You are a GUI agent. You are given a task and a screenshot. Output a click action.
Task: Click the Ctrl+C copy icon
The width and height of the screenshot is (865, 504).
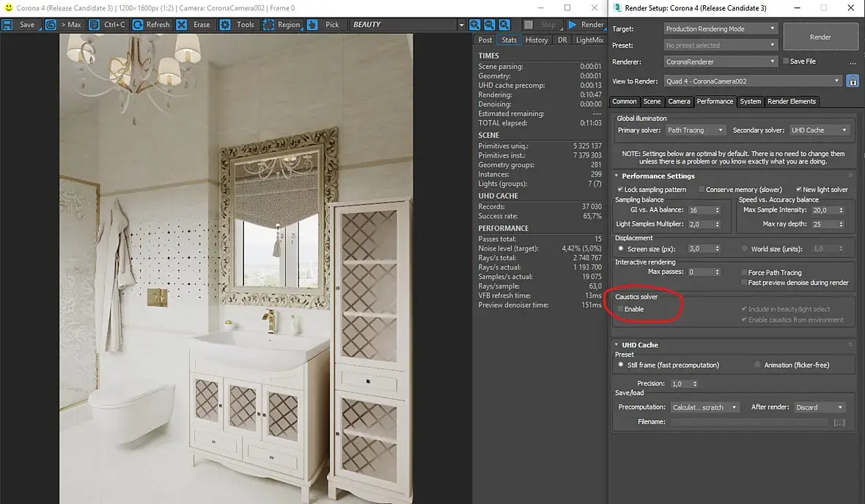[95, 25]
